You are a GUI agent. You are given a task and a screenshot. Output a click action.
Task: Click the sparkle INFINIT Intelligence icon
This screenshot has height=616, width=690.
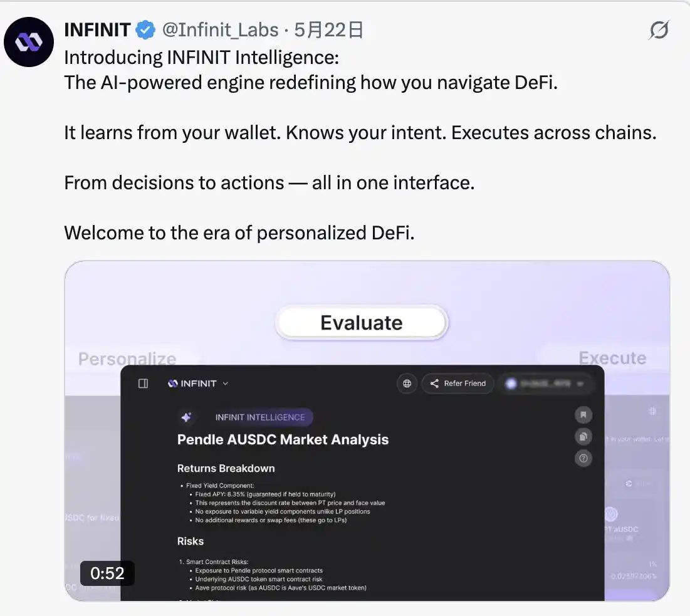pyautogui.click(x=186, y=417)
